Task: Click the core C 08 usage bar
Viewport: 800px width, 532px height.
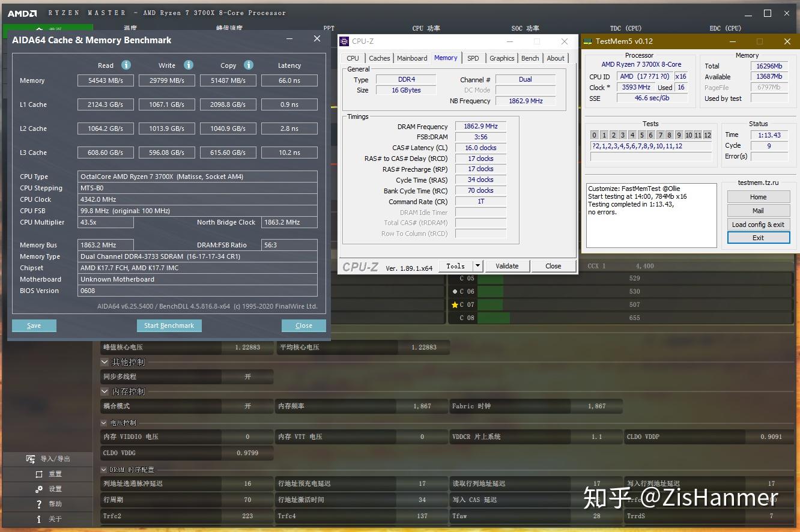Action: pos(635,318)
